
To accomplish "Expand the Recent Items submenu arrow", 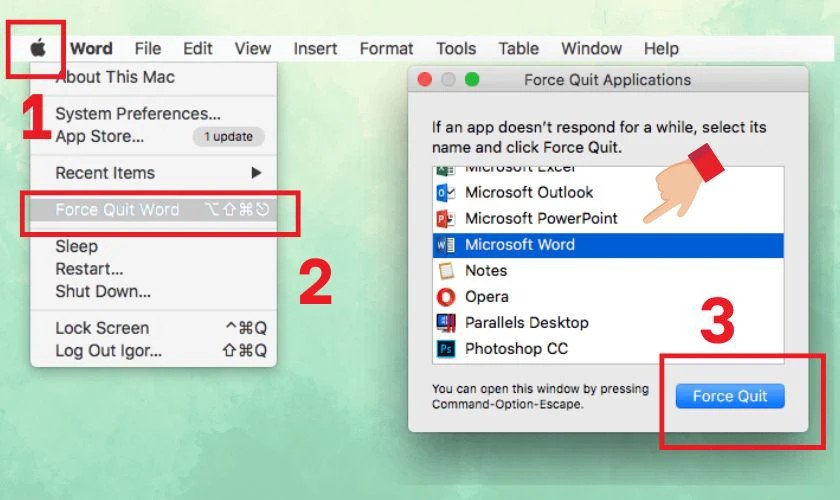I will point(256,173).
